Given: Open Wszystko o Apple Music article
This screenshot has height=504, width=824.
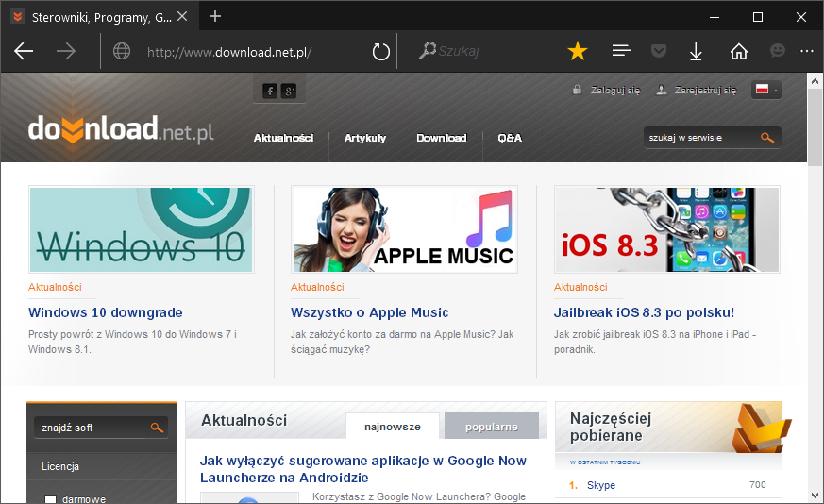Looking at the screenshot, I should point(369,312).
